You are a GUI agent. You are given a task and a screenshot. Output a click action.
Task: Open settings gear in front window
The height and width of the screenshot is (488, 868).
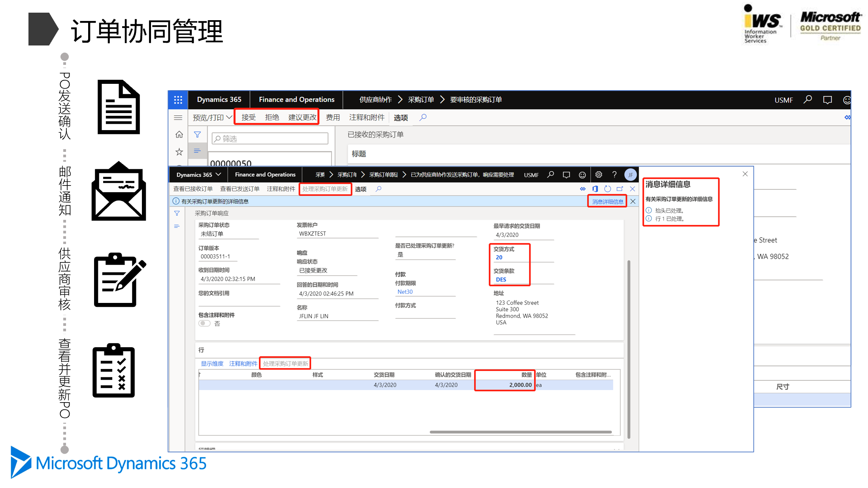click(599, 174)
